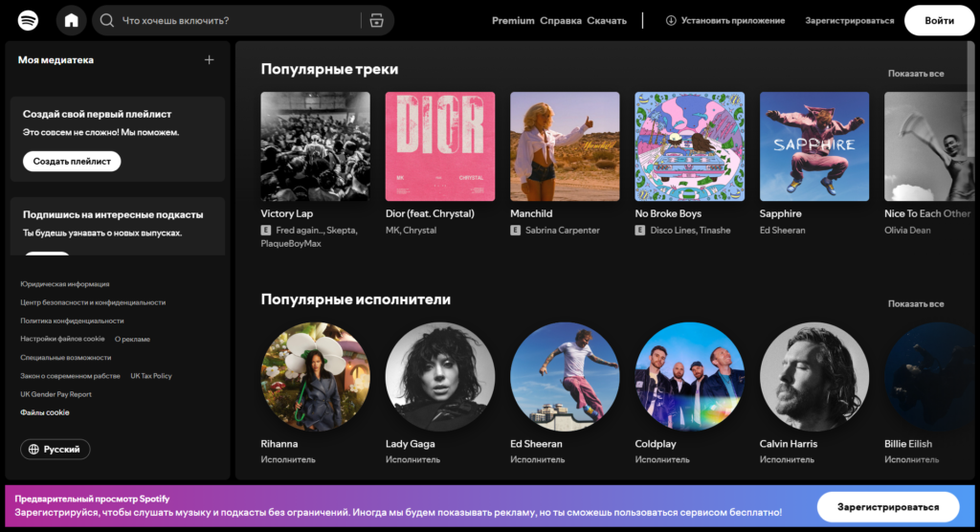The width and height of the screenshot is (980, 532).
Task: Open Rihanna artist photo
Action: click(315, 376)
